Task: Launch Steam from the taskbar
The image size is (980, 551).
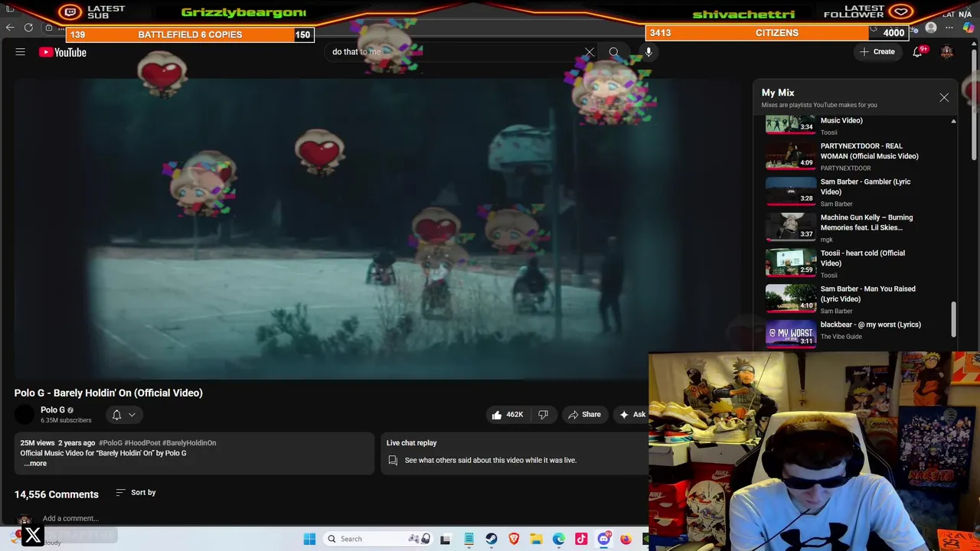Action: point(491,539)
